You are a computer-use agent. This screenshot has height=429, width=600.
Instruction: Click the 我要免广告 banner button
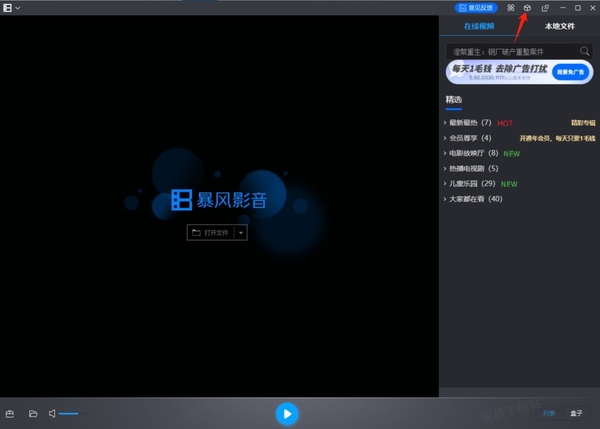pyautogui.click(x=568, y=71)
